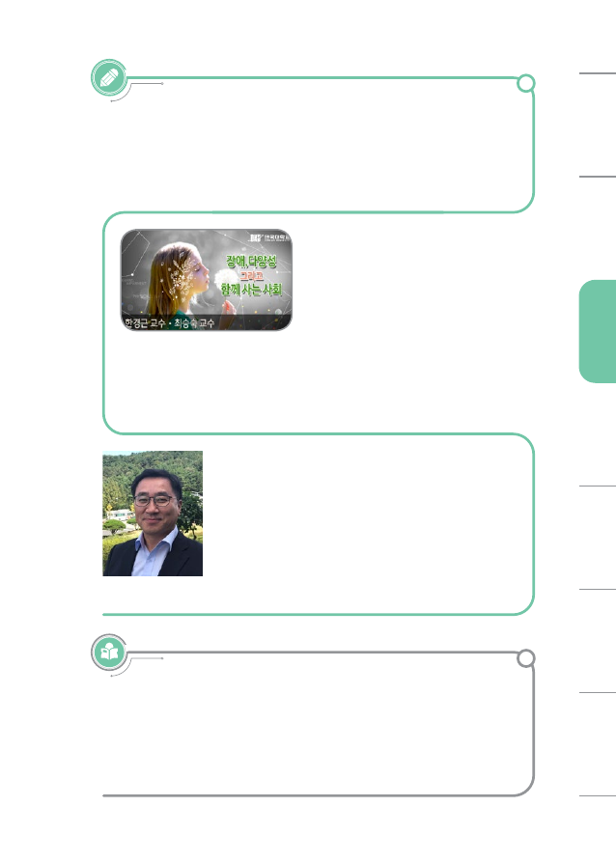Screen dimensions: 616x862
Task: Click the green pencil icon
Action: tap(109, 77)
